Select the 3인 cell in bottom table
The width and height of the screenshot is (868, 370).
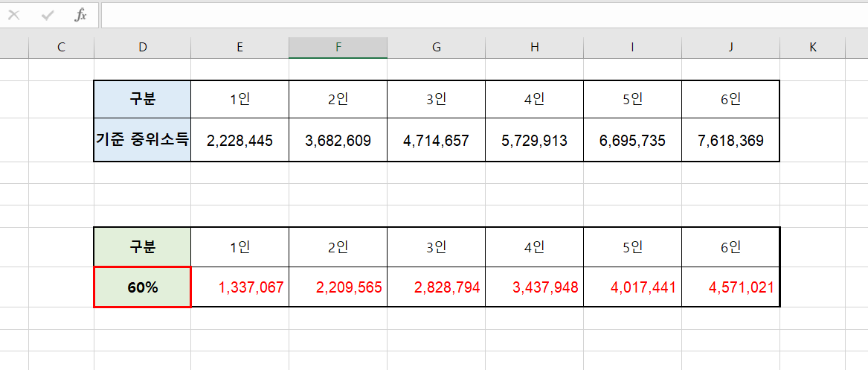point(436,247)
